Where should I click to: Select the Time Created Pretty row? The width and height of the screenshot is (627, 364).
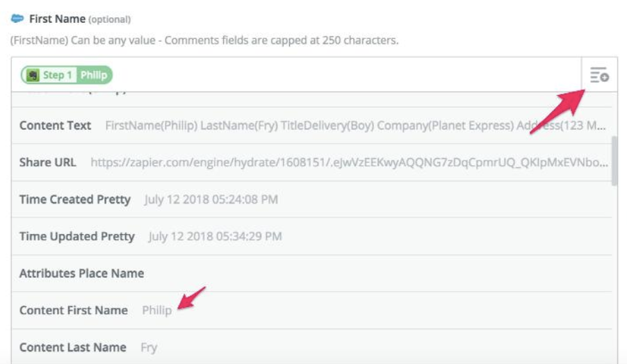(312, 199)
